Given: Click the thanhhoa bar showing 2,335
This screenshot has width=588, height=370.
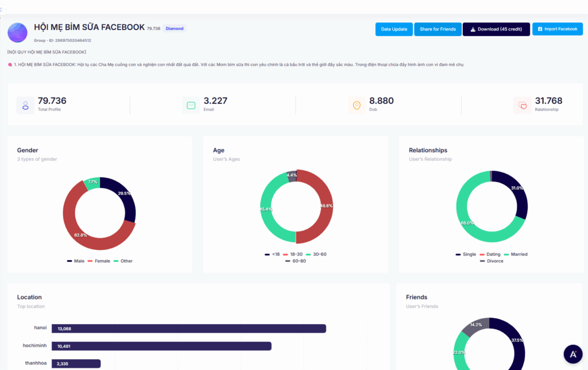Looking at the screenshot, I should (x=76, y=364).
